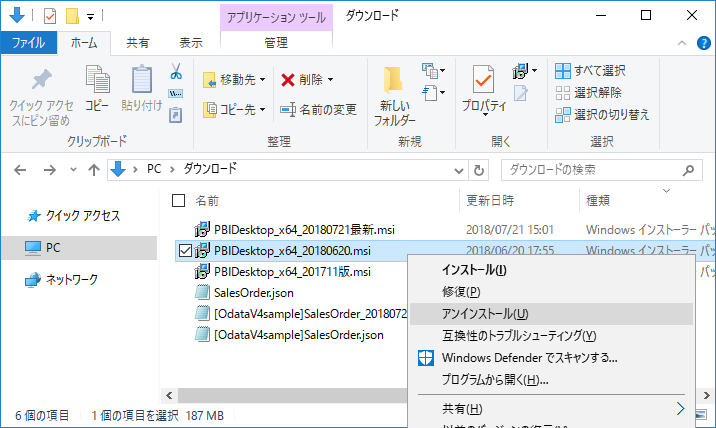Click the quick-access toolbar new folder icon
This screenshot has height=428, width=716.
(x=72, y=16)
